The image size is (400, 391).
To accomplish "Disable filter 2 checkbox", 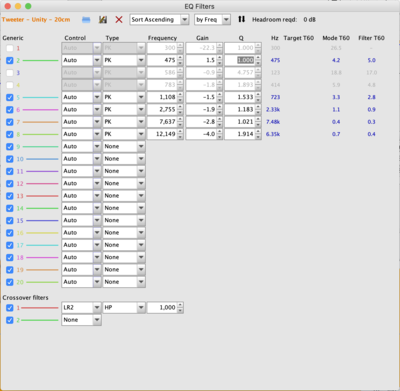I will pyautogui.click(x=10, y=61).
